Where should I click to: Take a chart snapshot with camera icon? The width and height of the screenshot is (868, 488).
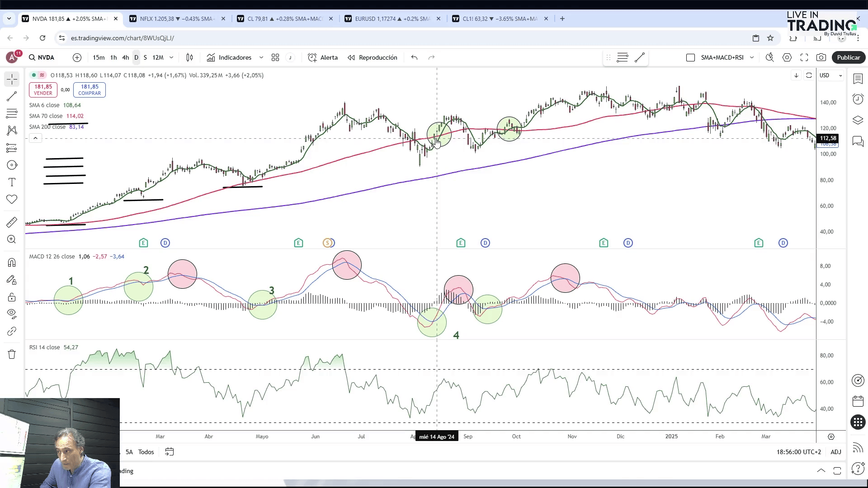pyautogui.click(x=821, y=57)
